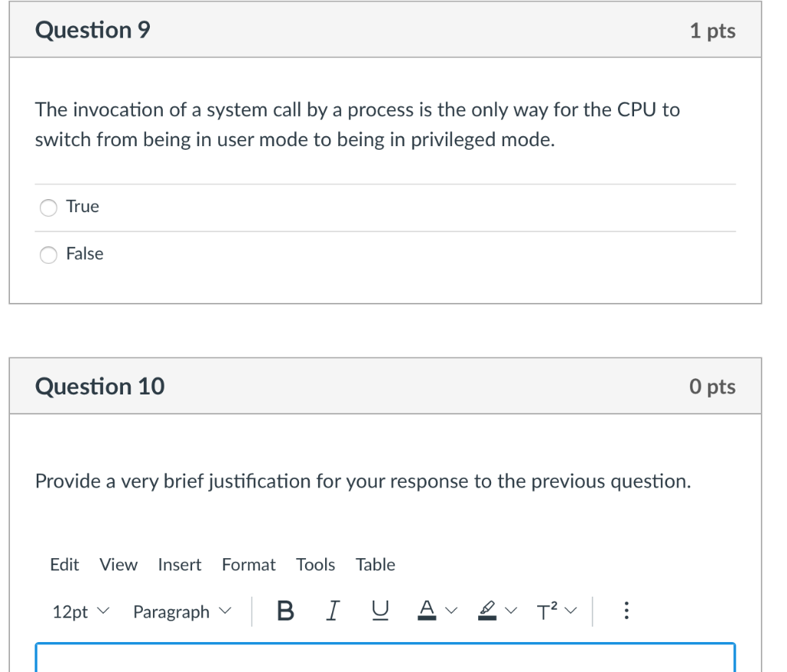Select the False answer for Question 9
787x672 pixels.
click(48, 254)
